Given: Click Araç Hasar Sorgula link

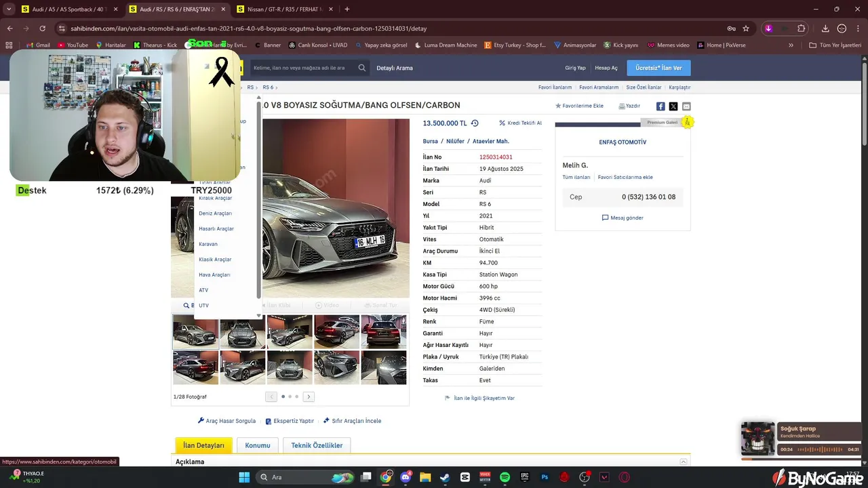Looking at the screenshot, I should click(226, 421).
